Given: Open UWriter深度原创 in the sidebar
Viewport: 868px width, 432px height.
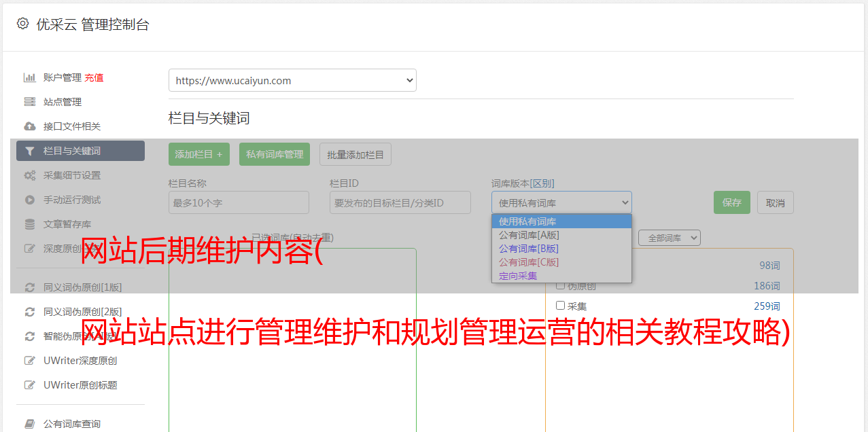Looking at the screenshot, I should click(80, 361).
